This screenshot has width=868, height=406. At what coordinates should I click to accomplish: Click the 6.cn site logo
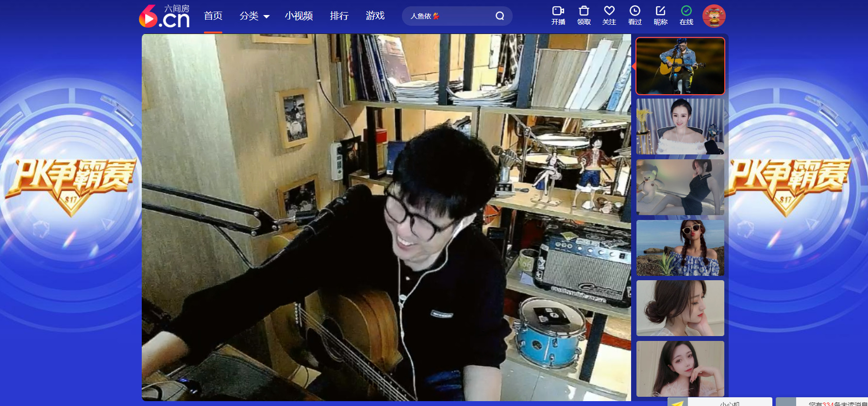tap(164, 16)
